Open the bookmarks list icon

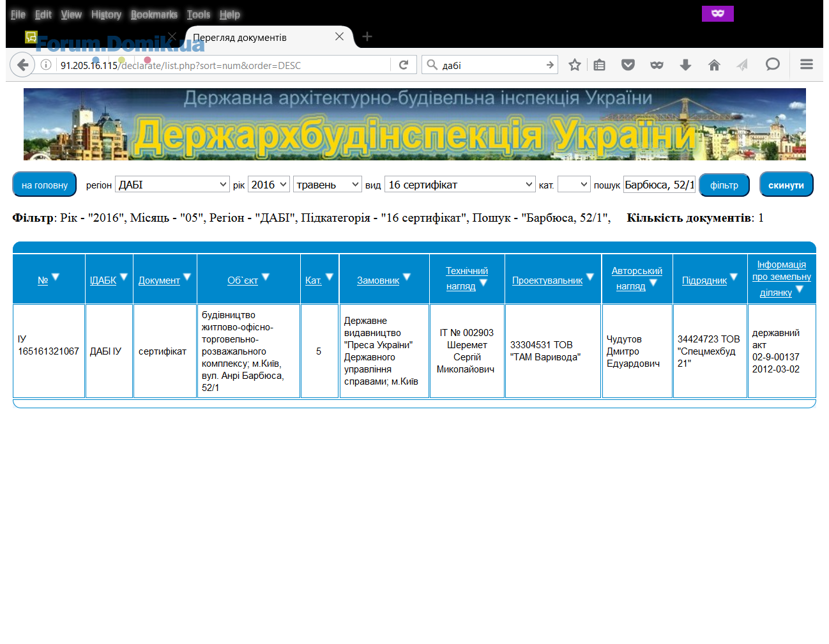[x=599, y=65]
